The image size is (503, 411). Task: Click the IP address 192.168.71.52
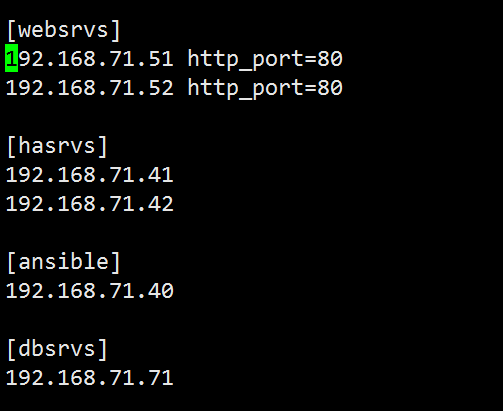(x=89, y=88)
